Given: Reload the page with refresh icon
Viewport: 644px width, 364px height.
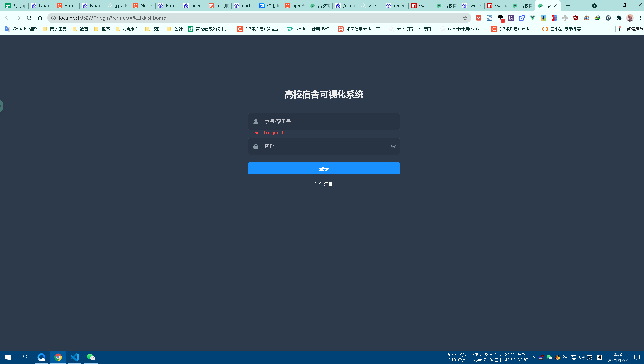Looking at the screenshot, I should 29,18.
